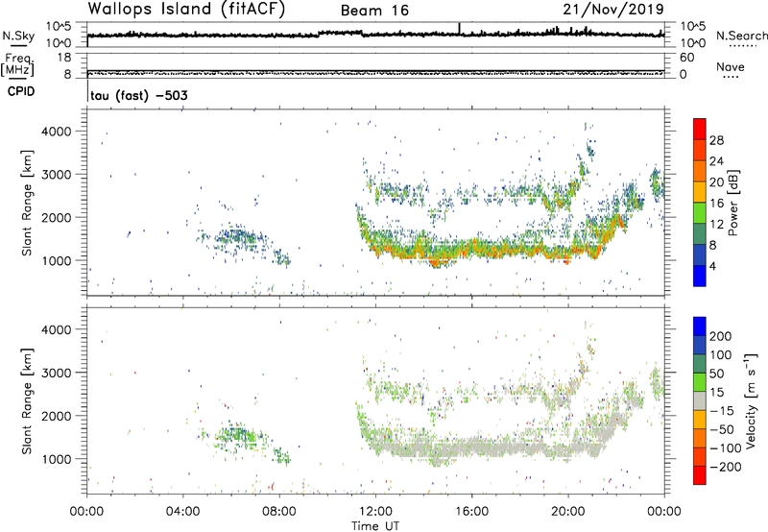Select the "Beam 16" label
This screenshot has height=532, width=768.
[374, 11]
